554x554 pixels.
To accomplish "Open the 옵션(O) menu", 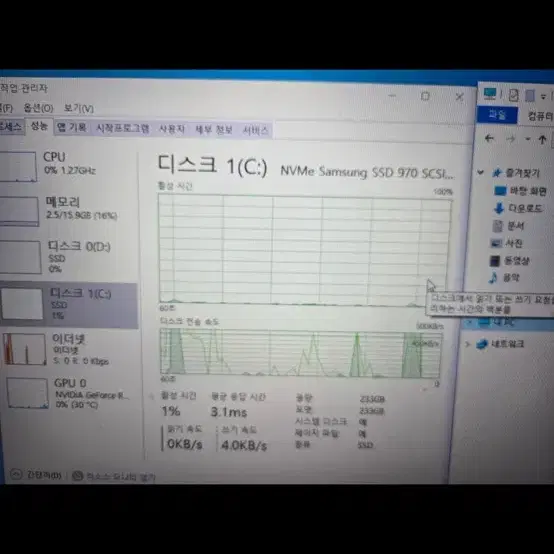I will coord(38,108).
